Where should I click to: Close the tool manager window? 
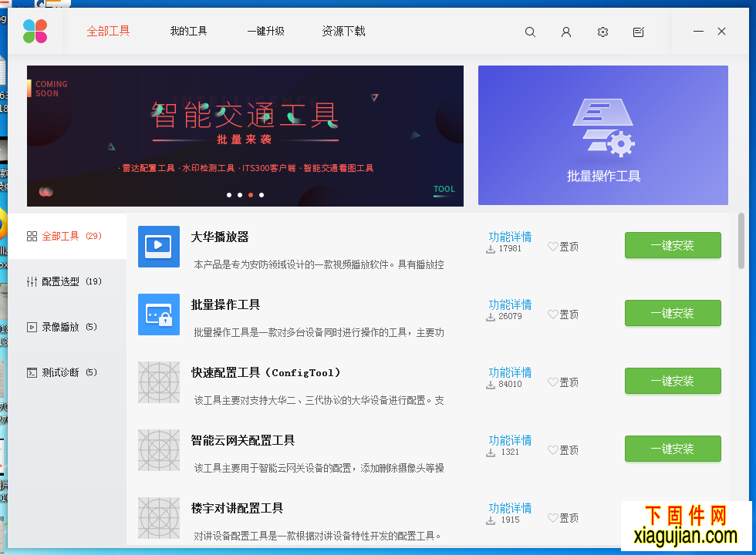[x=722, y=32]
